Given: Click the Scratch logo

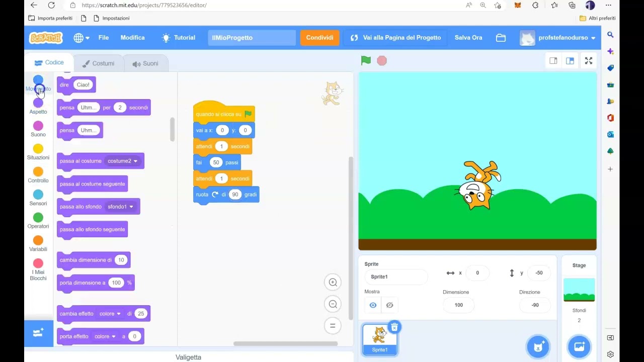Looking at the screenshot, I should [46, 38].
